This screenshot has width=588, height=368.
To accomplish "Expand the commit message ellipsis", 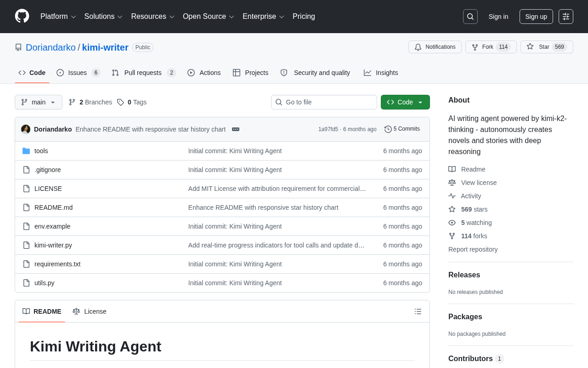I will (x=236, y=129).
